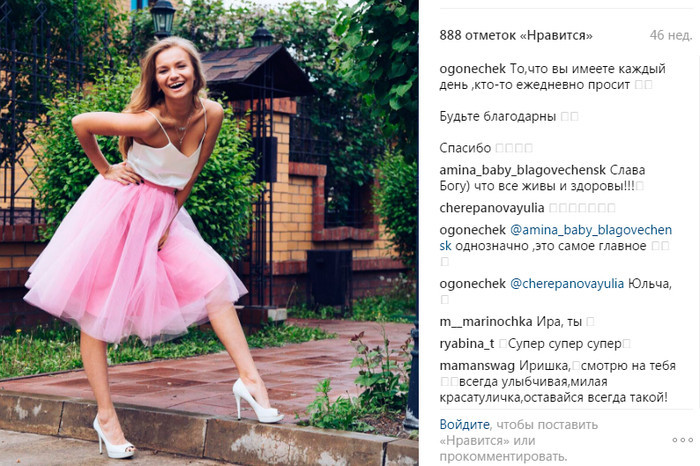The image size is (700, 466).
Task: Click the Войдите login link
Action: click(x=464, y=424)
